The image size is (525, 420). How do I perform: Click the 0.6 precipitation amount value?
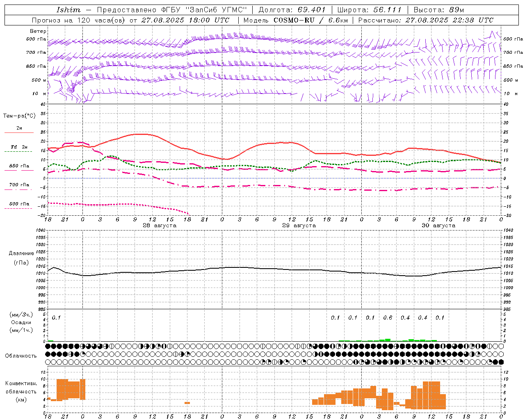point(388,317)
